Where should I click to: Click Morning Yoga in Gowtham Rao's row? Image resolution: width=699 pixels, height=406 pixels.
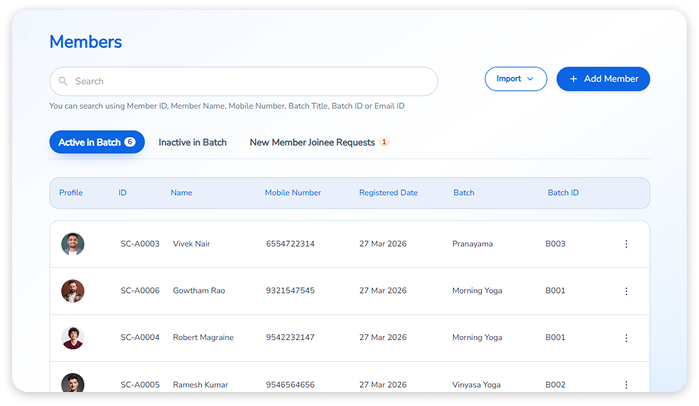(477, 291)
